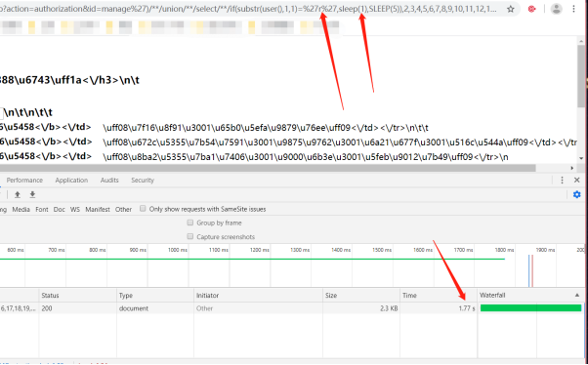Screen dimensions: 588x365
Task: Filter requests by Manifest type
Action: click(x=98, y=210)
